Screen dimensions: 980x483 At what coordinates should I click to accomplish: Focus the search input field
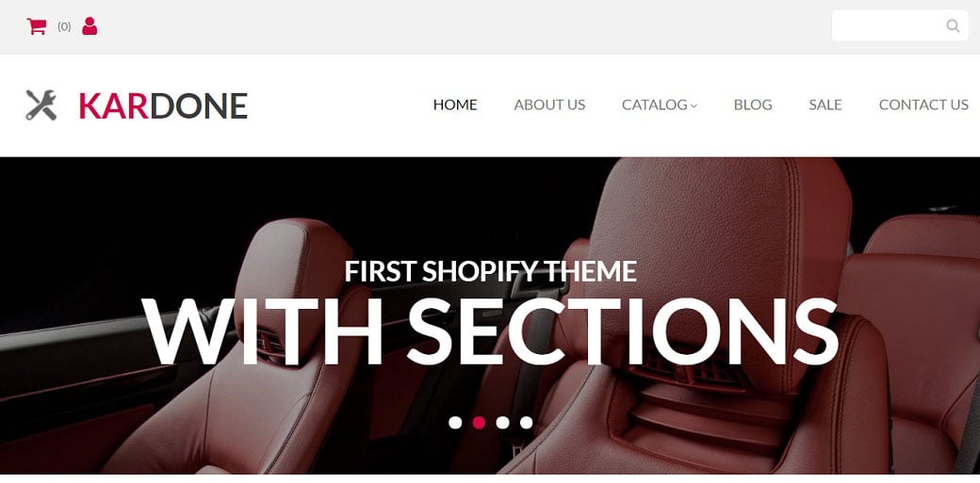click(899, 25)
